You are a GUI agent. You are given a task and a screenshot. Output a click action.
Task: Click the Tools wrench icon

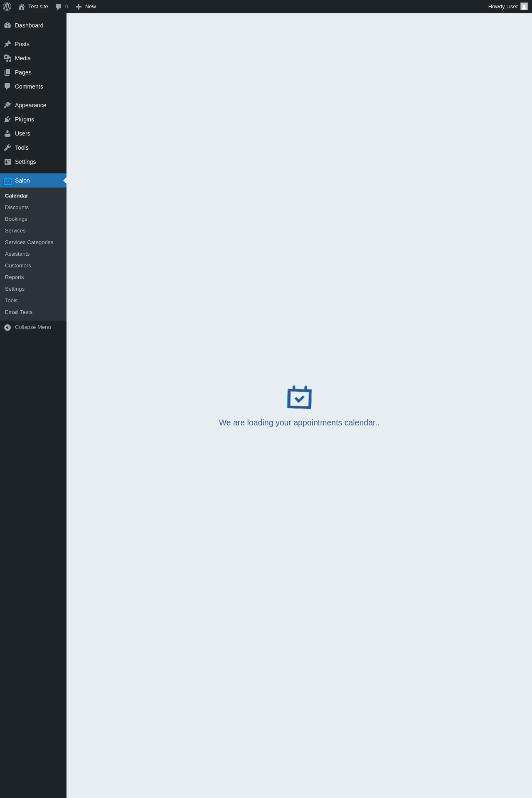(x=7, y=148)
